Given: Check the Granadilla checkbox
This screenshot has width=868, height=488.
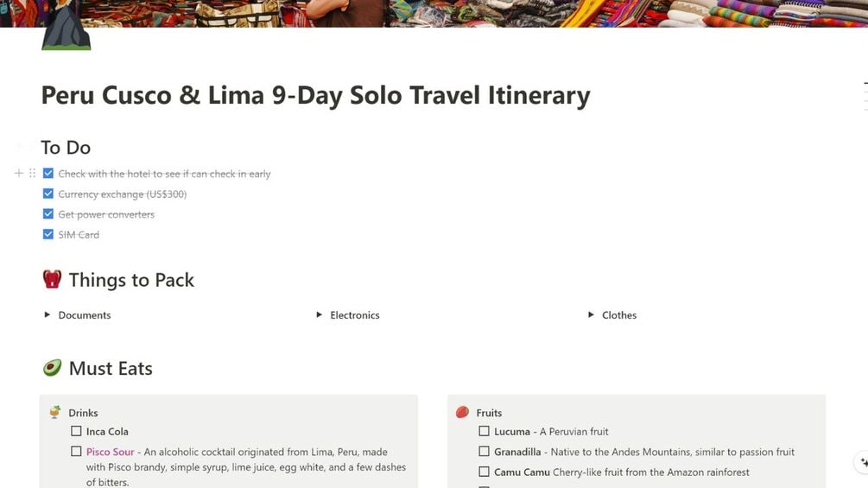Looking at the screenshot, I should click(485, 452).
